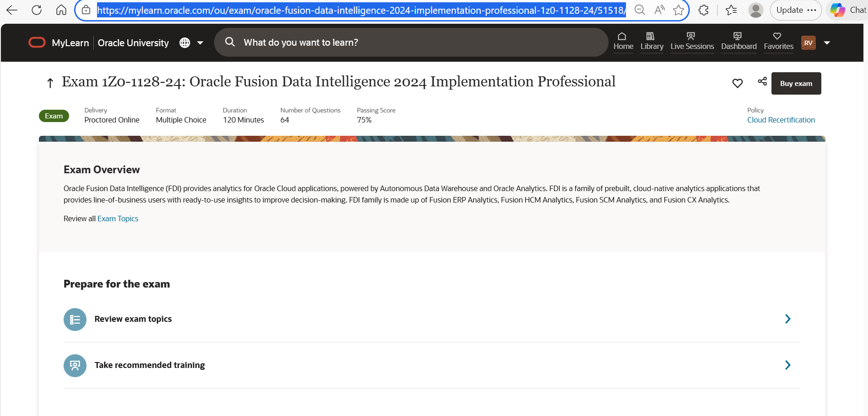Image resolution: width=868 pixels, height=416 pixels.
Task: Focus the 'What do you want to learn?' search field
Action: coord(411,43)
